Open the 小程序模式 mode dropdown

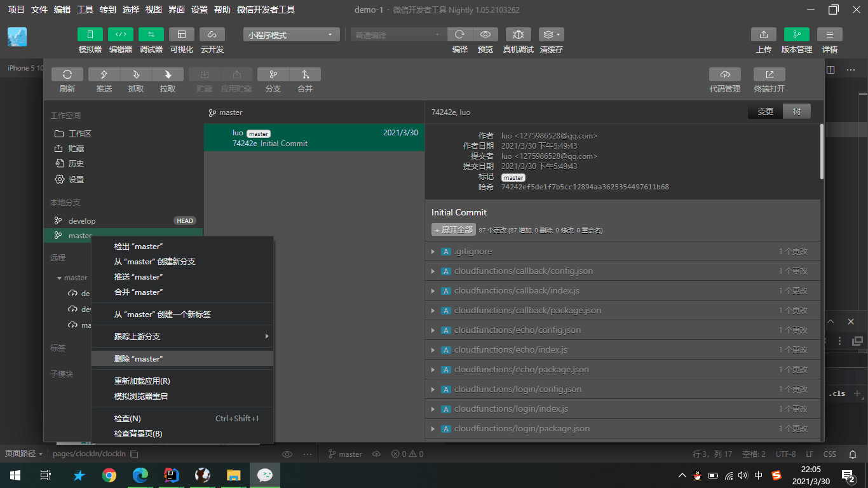(x=292, y=35)
